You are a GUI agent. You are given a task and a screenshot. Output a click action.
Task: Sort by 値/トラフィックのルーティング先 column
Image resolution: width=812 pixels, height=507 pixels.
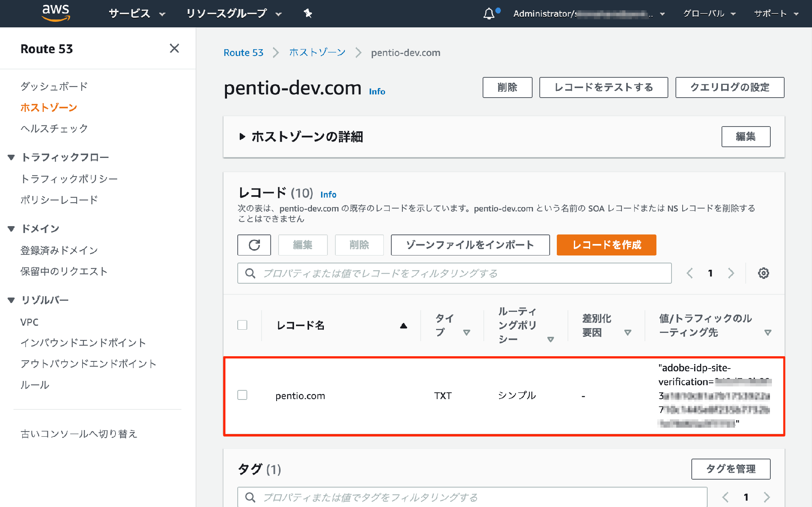click(768, 332)
